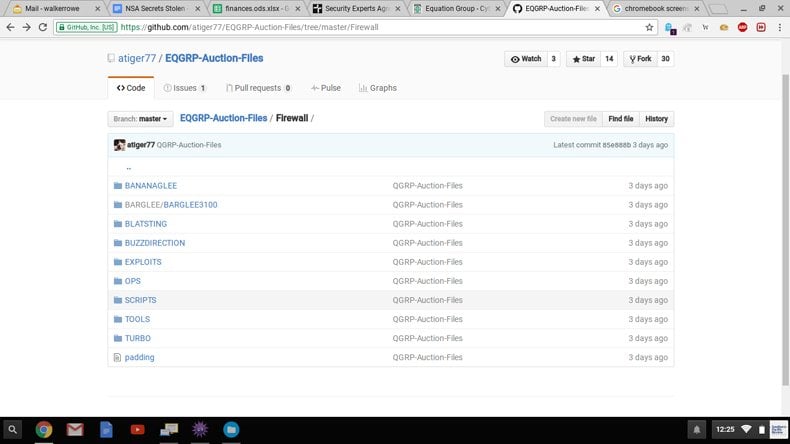Switch to the Pull requests tab

[258, 88]
